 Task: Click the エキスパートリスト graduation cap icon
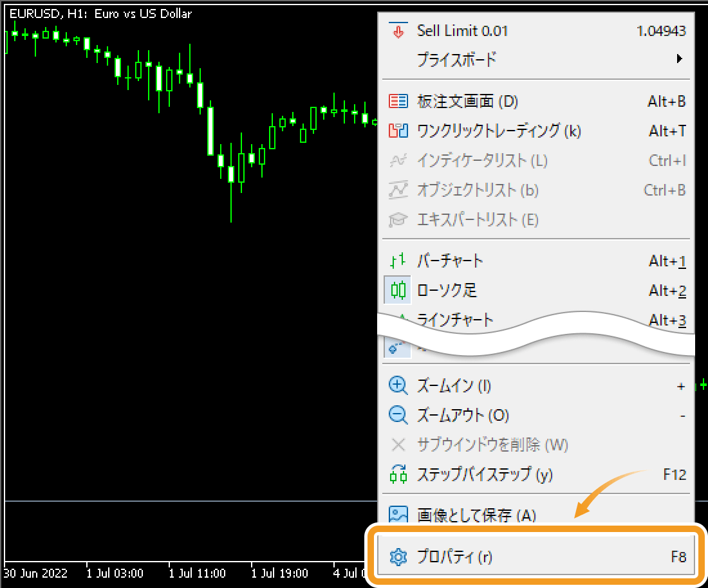398,220
